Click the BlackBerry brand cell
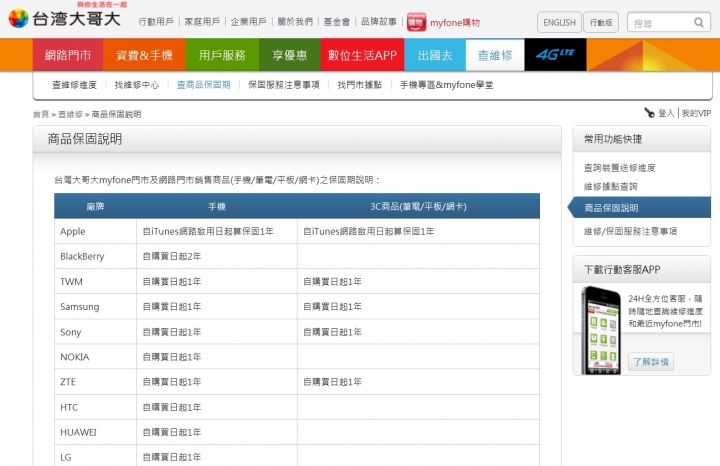The image size is (720, 466). pyautogui.click(x=96, y=256)
